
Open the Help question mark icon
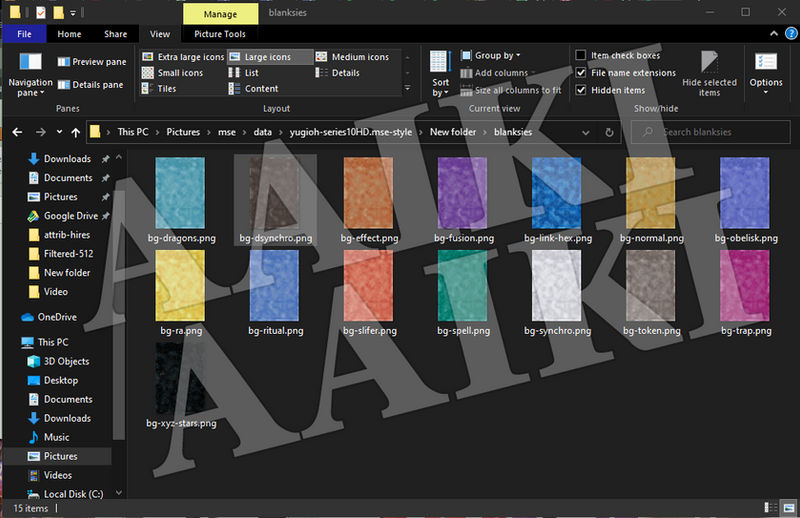791,34
